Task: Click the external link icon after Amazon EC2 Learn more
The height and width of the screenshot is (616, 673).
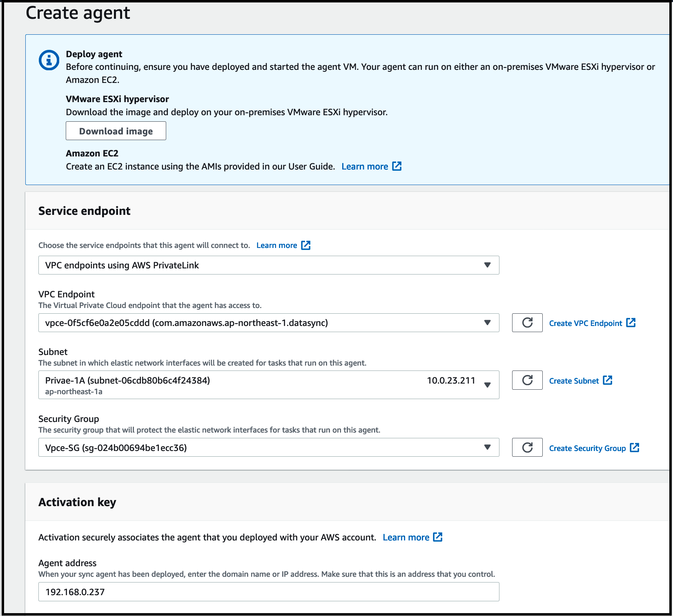Action: tap(397, 166)
